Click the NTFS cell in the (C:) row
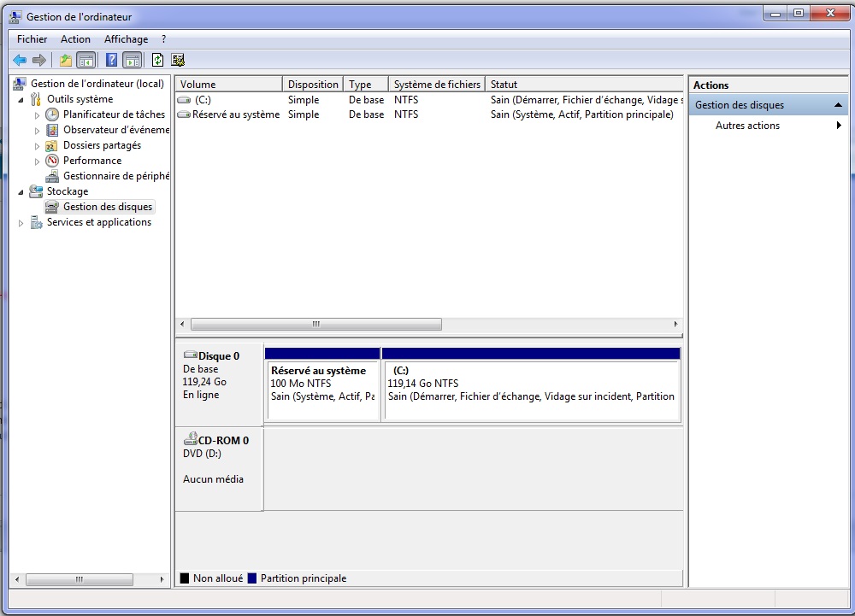 click(406, 100)
